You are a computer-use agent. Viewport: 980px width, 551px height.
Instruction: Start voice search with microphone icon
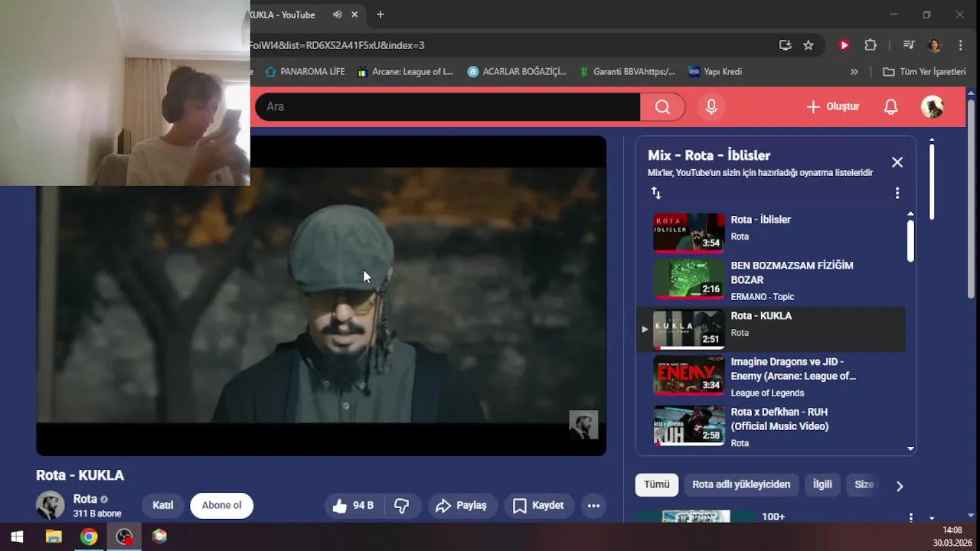[x=711, y=107]
